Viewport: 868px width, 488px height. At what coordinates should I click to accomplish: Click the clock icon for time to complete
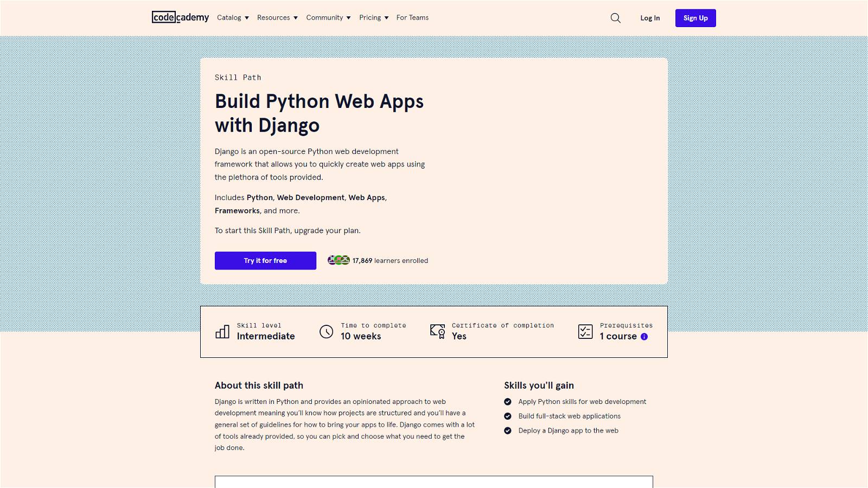[326, 331]
